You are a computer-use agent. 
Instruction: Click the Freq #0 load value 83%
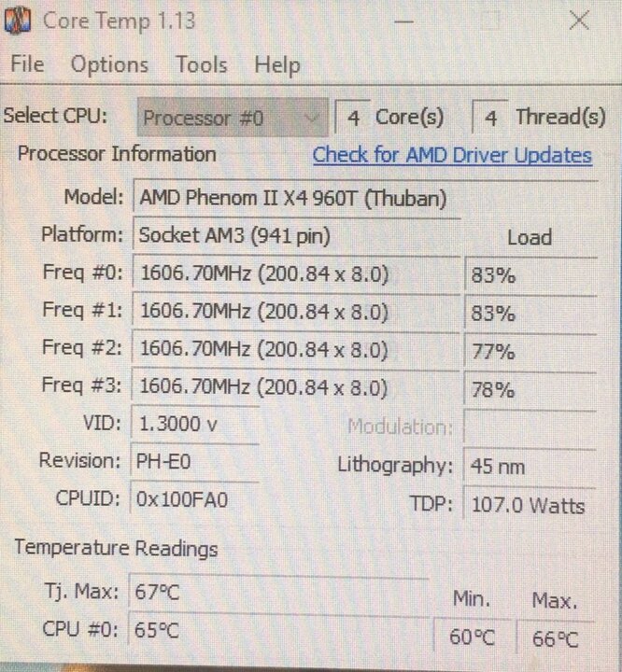(531, 275)
